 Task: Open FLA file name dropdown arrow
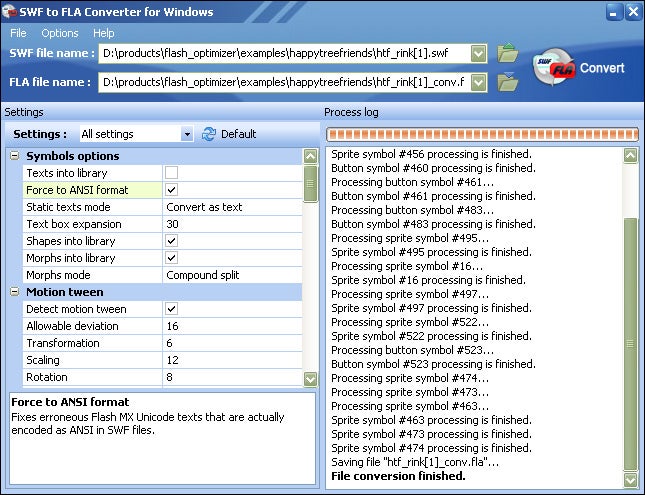point(478,82)
